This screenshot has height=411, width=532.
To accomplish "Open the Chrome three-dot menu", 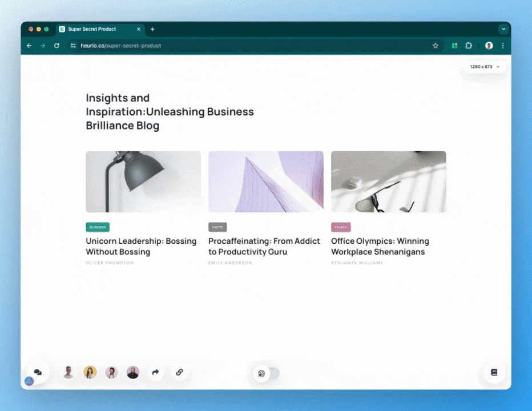I will point(503,46).
